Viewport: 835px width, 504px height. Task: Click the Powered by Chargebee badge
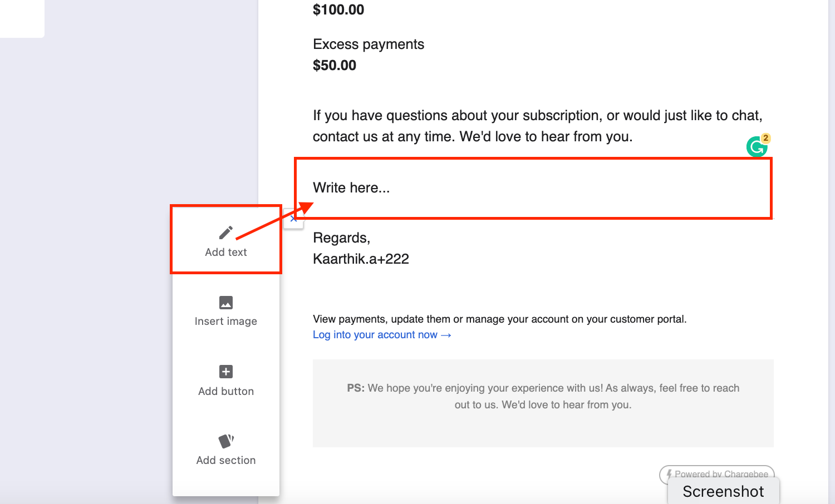pyautogui.click(x=717, y=474)
